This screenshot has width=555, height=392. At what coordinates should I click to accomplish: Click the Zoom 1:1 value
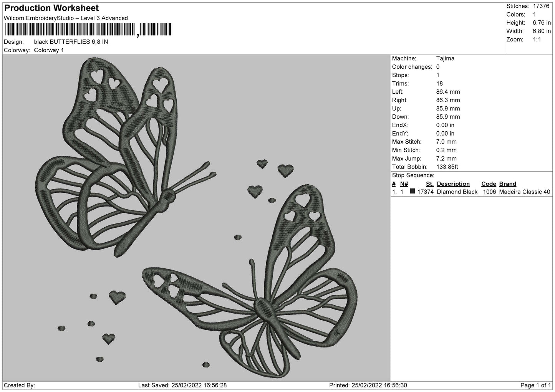click(x=537, y=40)
